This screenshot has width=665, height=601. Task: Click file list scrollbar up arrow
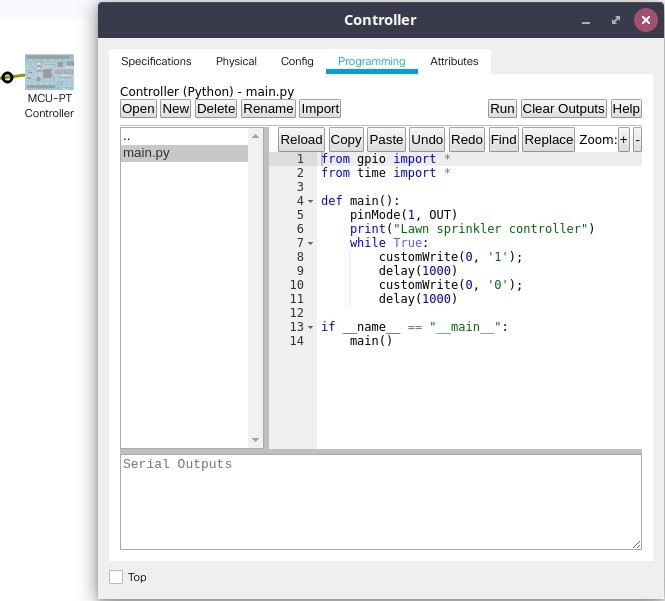[x=255, y=136]
